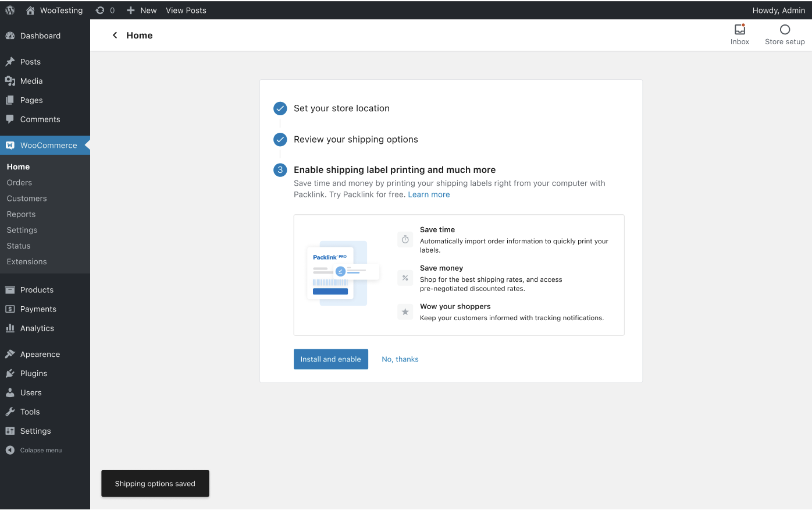This screenshot has height=510, width=812.
Task: Switch to the Orders page
Action: pos(19,182)
